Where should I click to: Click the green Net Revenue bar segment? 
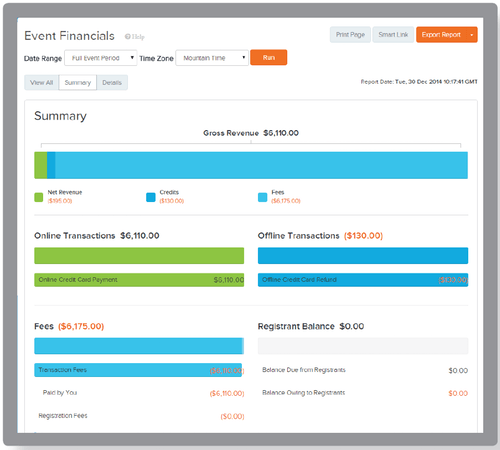(41, 165)
